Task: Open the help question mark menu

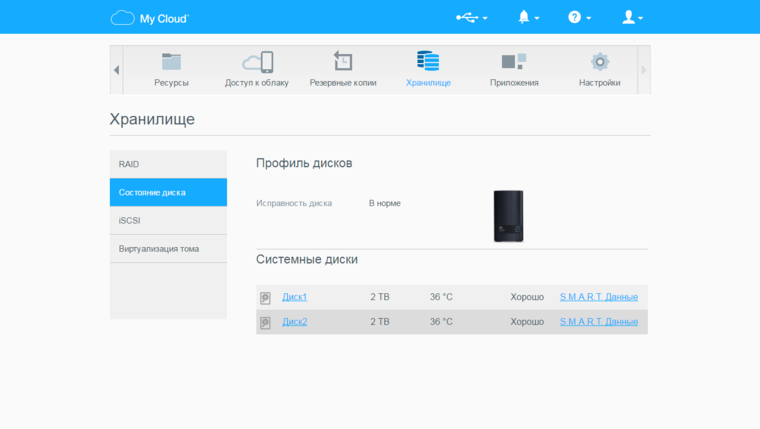Action: (579, 17)
